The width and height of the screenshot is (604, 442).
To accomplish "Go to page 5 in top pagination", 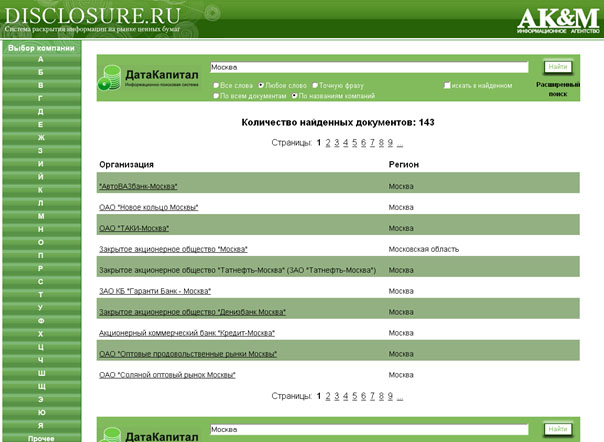I will [354, 143].
